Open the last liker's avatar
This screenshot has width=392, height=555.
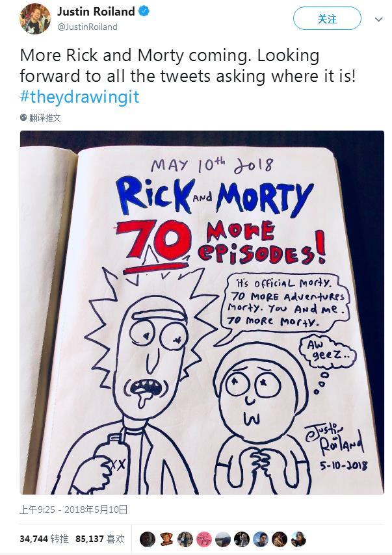pos(298,539)
